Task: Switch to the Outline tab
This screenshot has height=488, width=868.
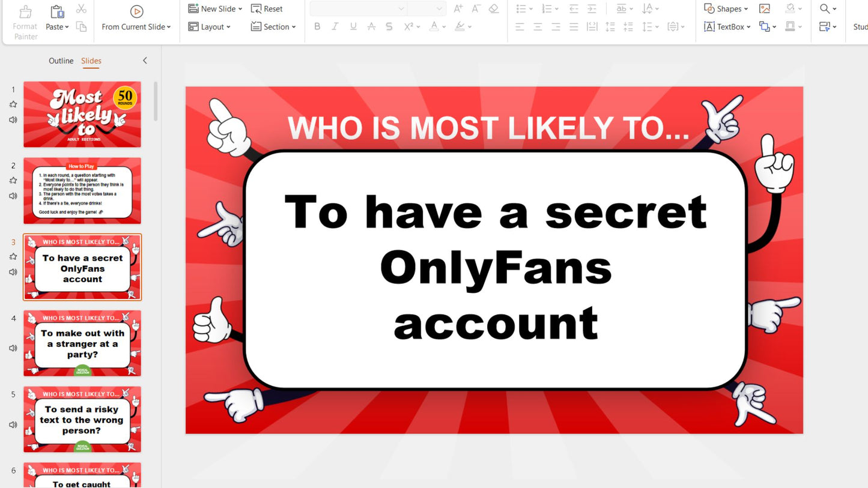Action: pos(61,61)
